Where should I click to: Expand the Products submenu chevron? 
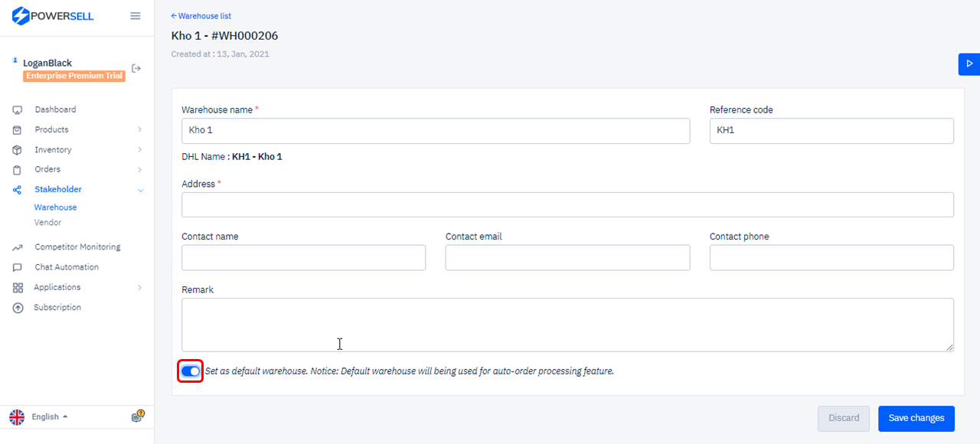(140, 129)
